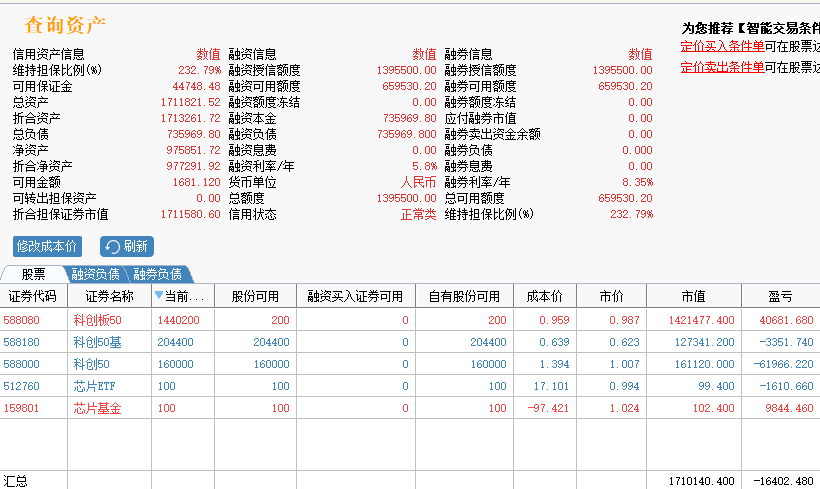Switch to the 融资负债 tab
Image resolution: width=820 pixels, height=489 pixels.
(95, 274)
